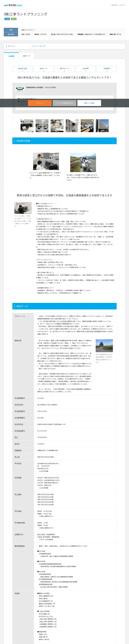Click the 最終更新日 date text

[118, 5]
